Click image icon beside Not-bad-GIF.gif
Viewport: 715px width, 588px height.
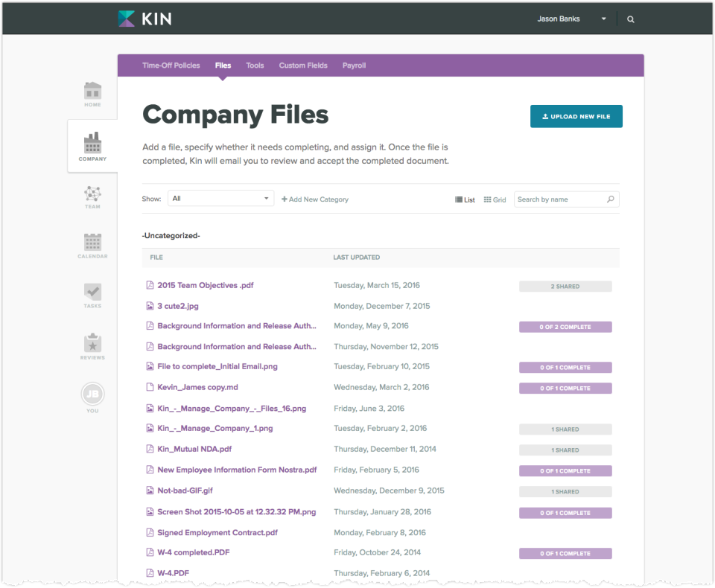150,490
